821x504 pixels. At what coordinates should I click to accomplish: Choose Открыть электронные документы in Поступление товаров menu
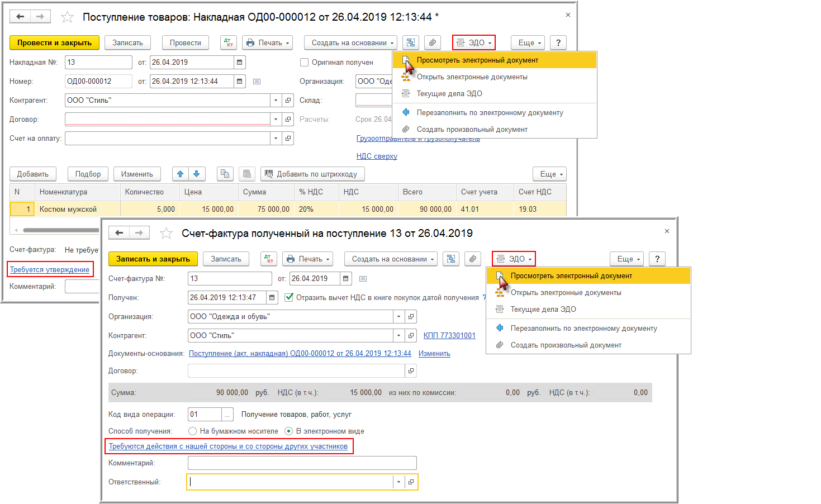(495, 77)
